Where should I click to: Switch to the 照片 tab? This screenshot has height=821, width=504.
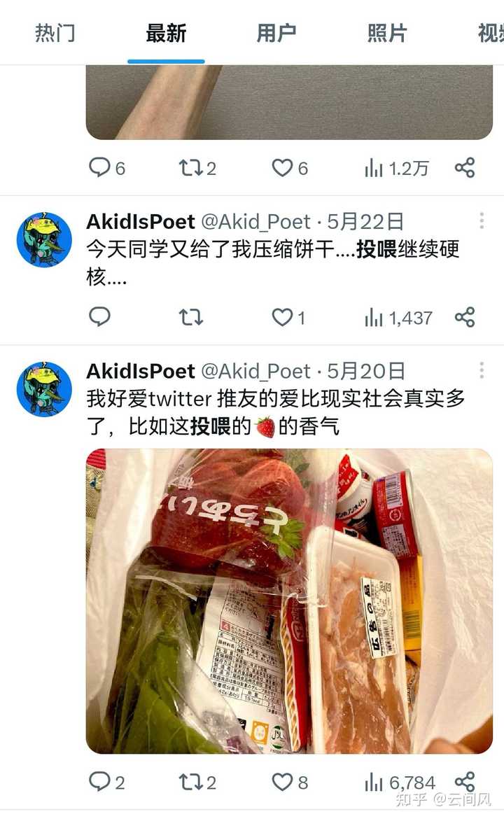[x=386, y=33]
